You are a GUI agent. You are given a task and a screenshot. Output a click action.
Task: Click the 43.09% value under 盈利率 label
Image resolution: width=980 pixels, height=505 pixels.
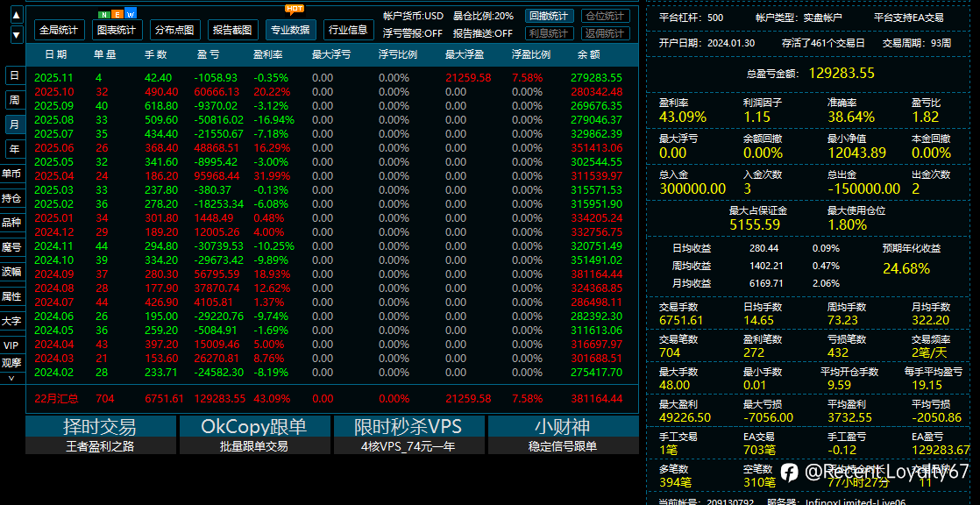click(683, 117)
